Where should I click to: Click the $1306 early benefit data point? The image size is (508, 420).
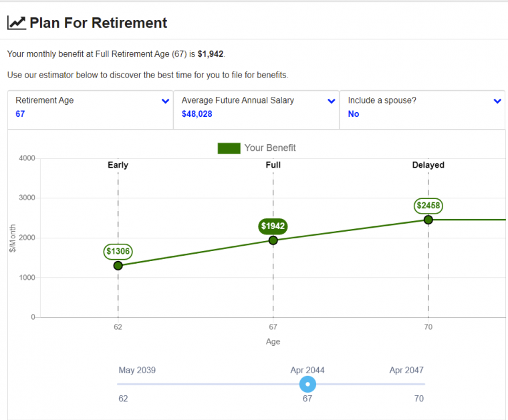118,266
